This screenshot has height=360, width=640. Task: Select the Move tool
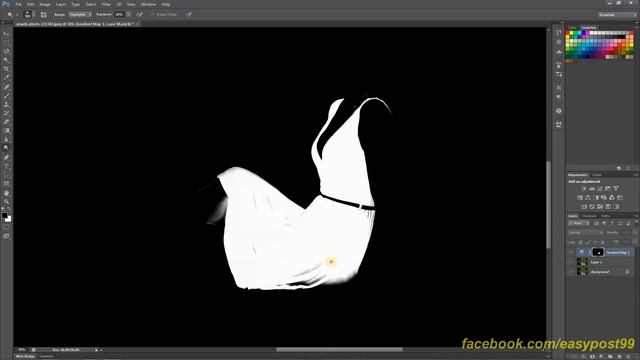(x=6, y=34)
